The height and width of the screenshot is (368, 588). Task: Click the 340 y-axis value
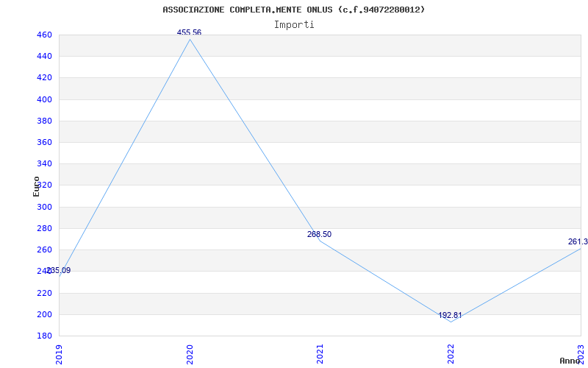click(44, 163)
